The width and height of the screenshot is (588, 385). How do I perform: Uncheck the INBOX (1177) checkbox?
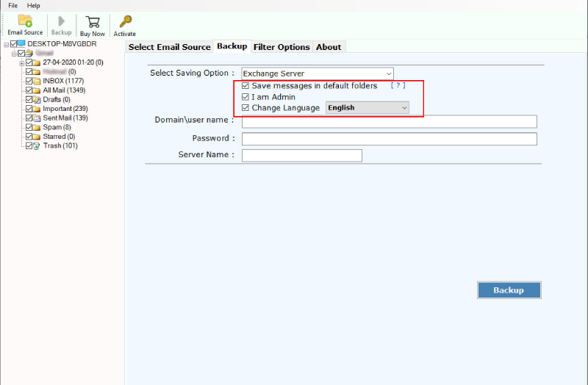coord(29,81)
